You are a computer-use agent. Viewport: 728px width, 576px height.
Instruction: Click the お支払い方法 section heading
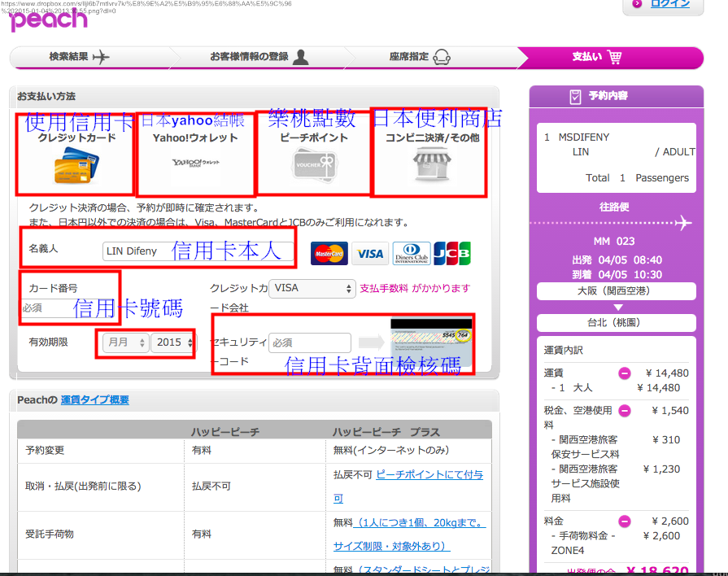tap(46, 97)
